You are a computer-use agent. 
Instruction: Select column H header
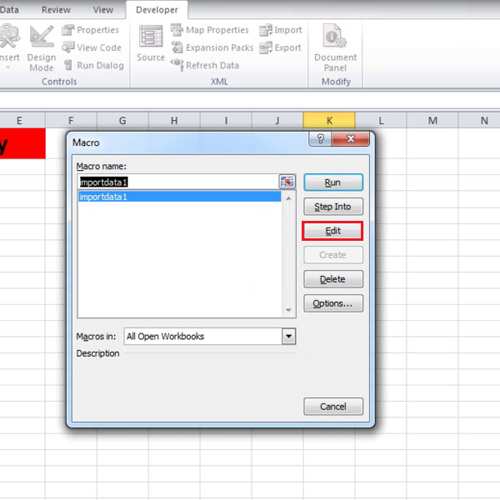click(174, 120)
